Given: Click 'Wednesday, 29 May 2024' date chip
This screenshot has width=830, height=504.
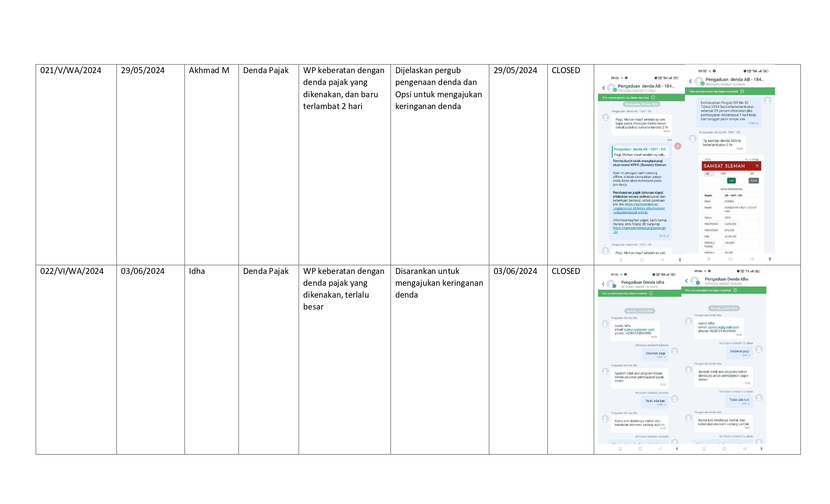Looking at the screenshot, I should point(641,104).
